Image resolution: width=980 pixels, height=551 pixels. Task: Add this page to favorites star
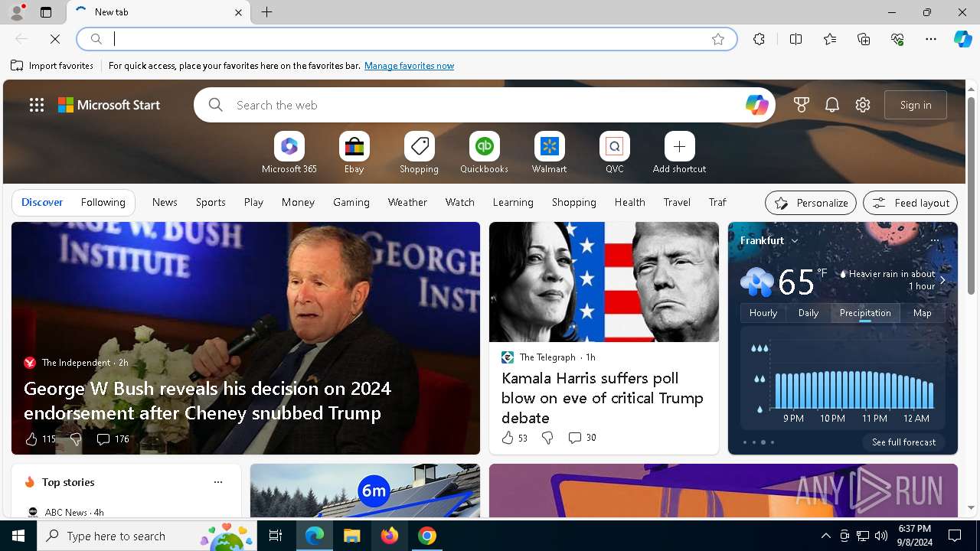tap(718, 39)
